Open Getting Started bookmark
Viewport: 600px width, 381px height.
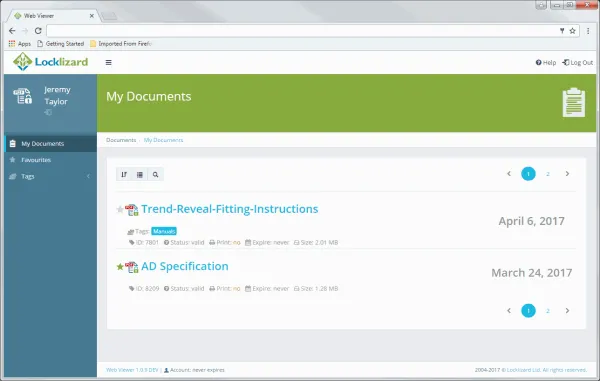click(x=60, y=44)
